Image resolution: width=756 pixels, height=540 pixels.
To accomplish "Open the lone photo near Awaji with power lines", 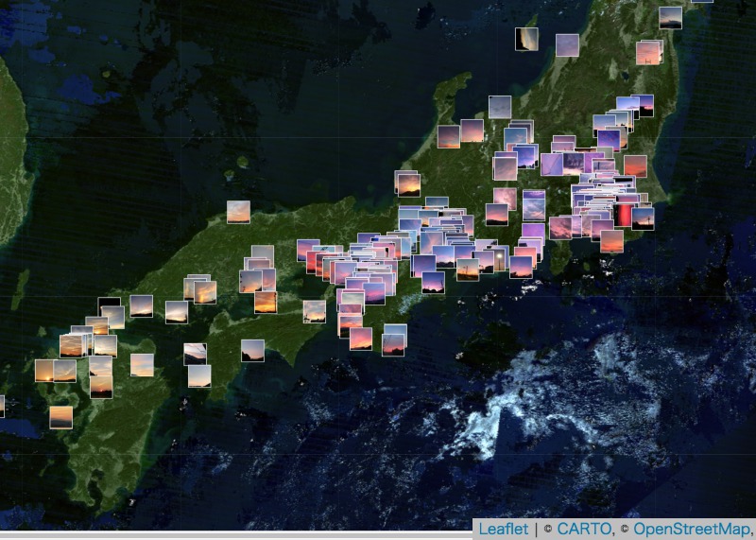I will (315, 312).
